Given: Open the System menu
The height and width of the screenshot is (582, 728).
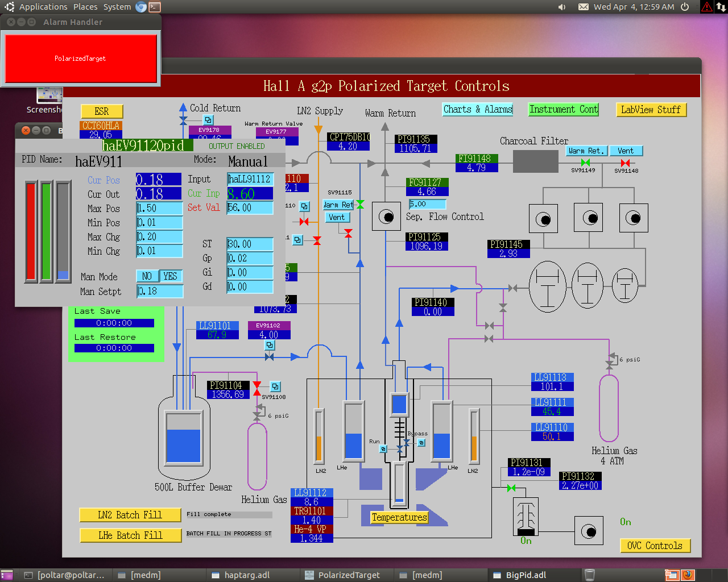Looking at the screenshot, I should (x=117, y=7).
